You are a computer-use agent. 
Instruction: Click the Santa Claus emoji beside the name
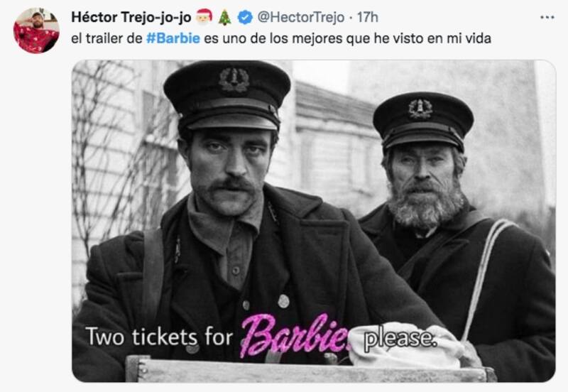(204, 17)
